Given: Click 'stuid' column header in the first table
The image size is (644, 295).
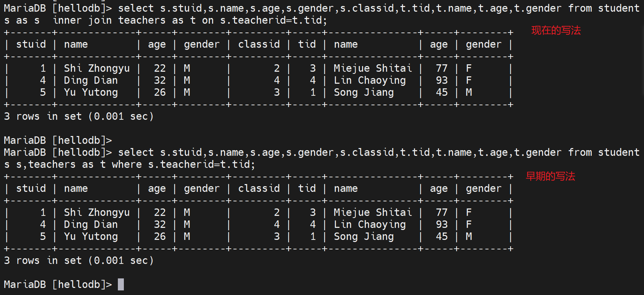Looking at the screenshot, I should (x=31, y=45).
